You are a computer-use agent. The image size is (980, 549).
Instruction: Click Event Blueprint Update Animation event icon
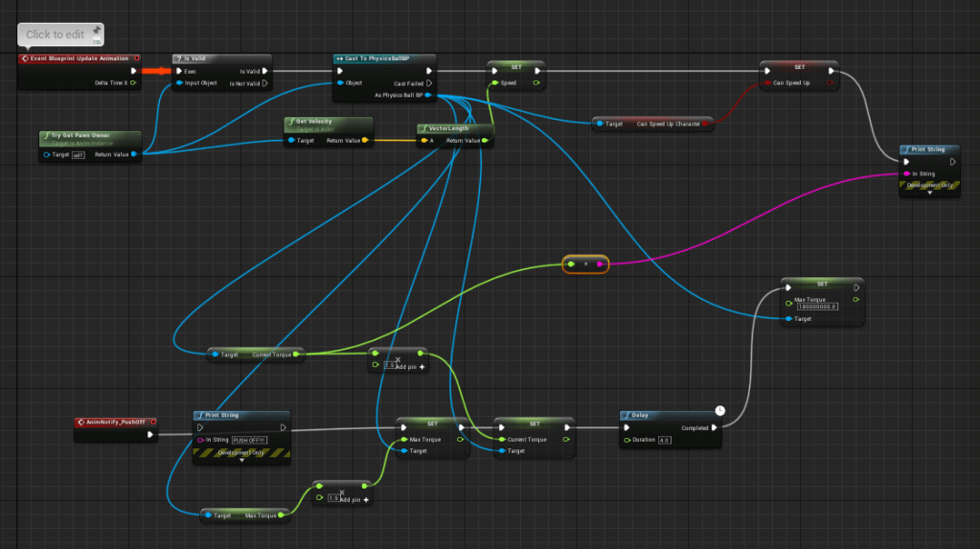tap(25, 58)
